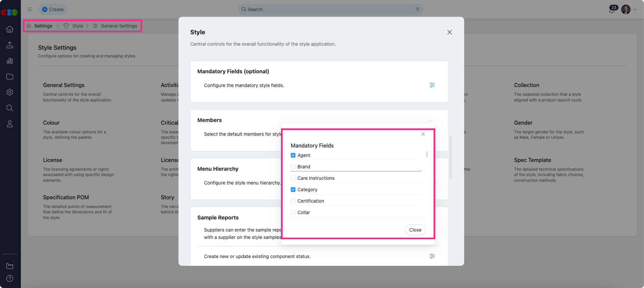
Task: Open the help question mark icon
Action: pos(10,278)
